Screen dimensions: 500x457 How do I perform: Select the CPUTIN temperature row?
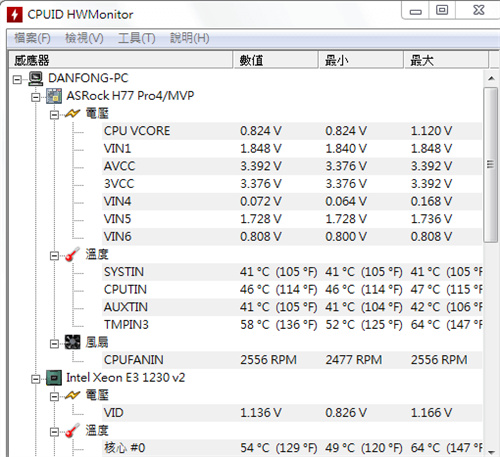pyautogui.click(x=292, y=290)
